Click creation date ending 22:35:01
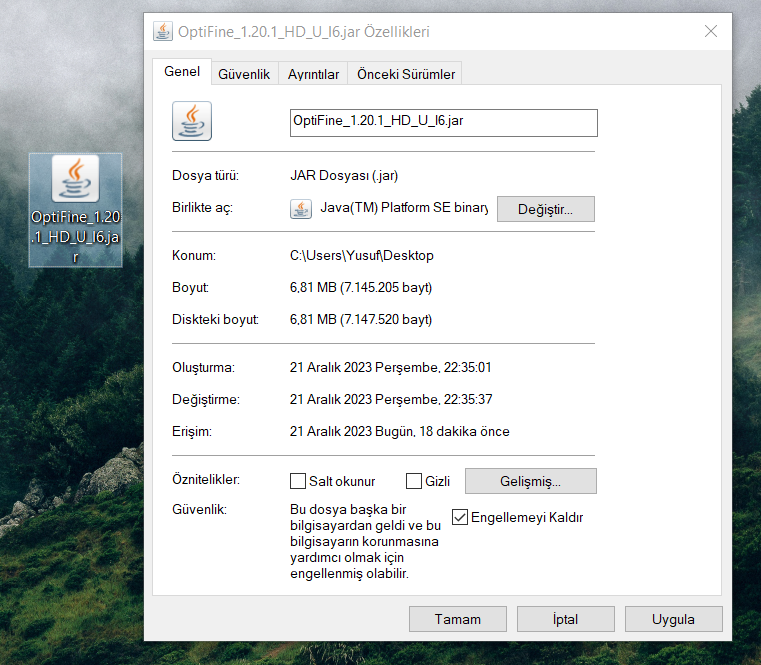761x665 pixels. point(391,367)
